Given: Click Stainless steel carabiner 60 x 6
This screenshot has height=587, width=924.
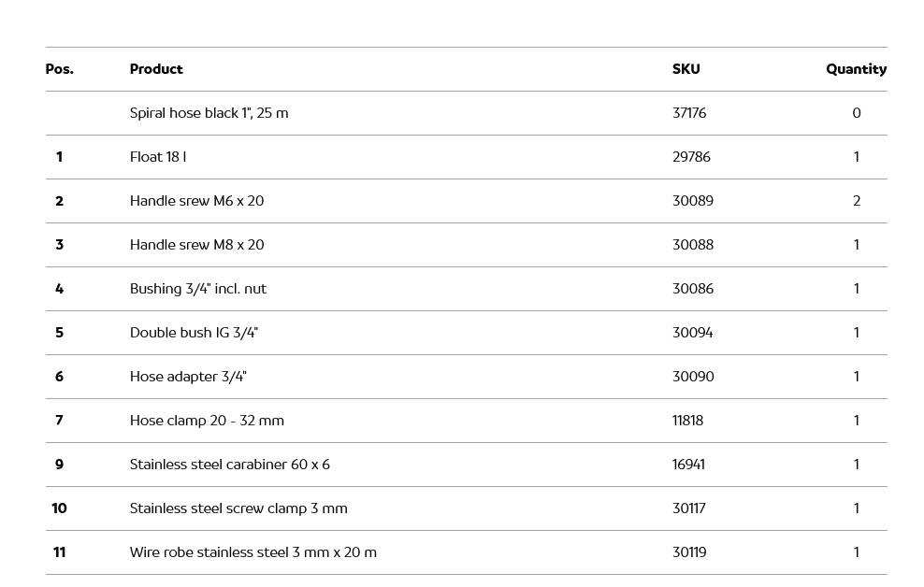Looking at the screenshot, I should tap(229, 465).
